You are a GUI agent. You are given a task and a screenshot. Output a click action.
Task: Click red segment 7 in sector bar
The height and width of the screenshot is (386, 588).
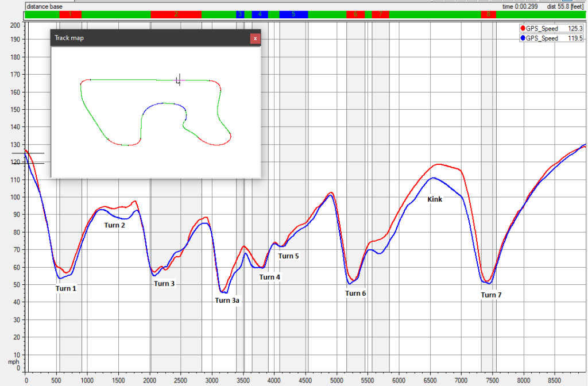tap(380, 14)
